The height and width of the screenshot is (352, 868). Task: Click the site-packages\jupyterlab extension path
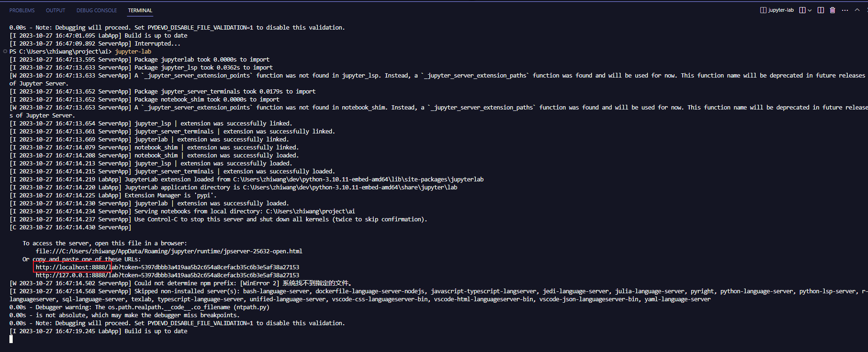pyautogui.click(x=358, y=179)
